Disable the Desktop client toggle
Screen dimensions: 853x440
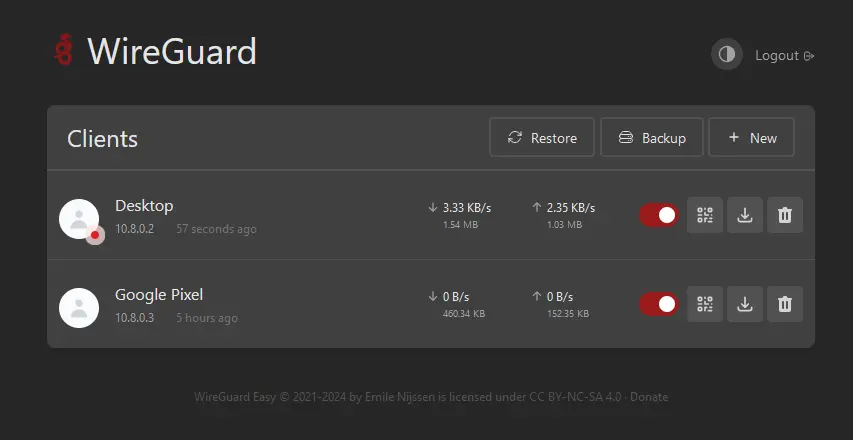(x=659, y=215)
